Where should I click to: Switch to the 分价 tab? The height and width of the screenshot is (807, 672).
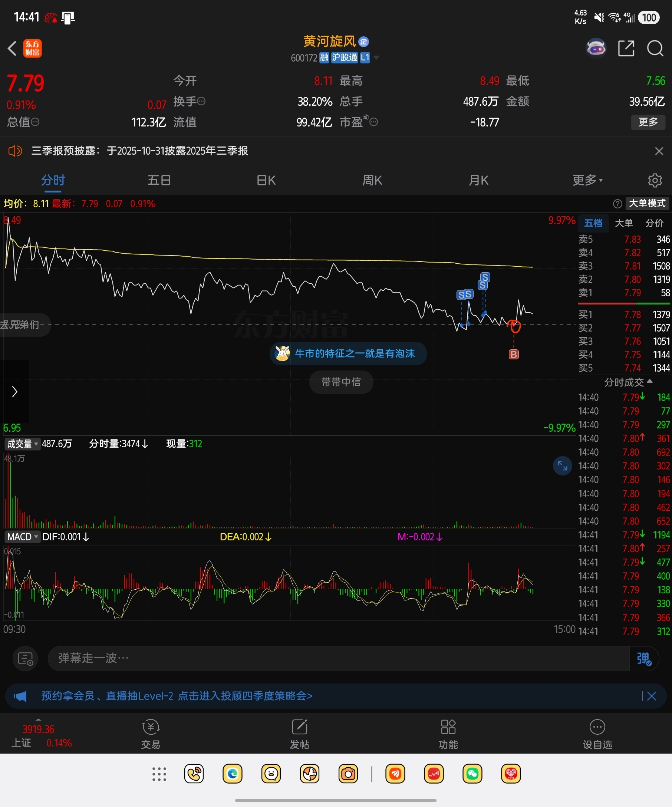point(655,223)
